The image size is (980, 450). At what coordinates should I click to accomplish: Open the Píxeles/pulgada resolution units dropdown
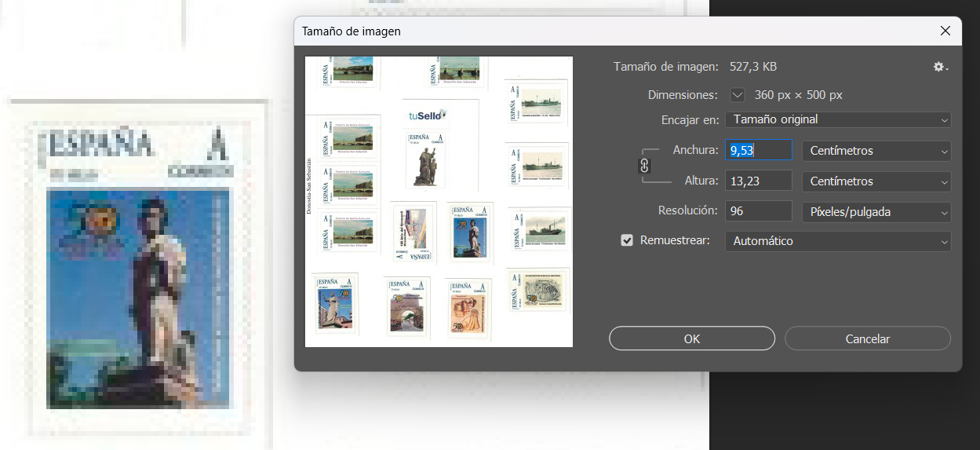[876, 212]
